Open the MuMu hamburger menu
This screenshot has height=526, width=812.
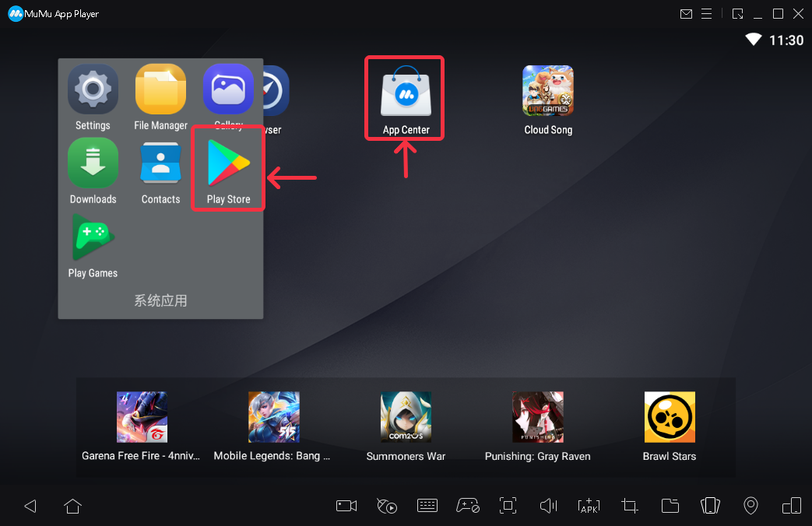(x=707, y=13)
